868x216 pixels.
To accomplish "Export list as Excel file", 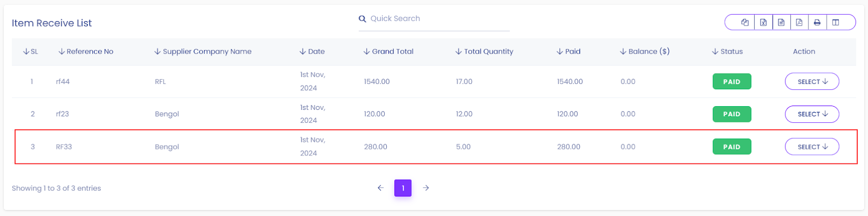I will [x=763, y=22].
